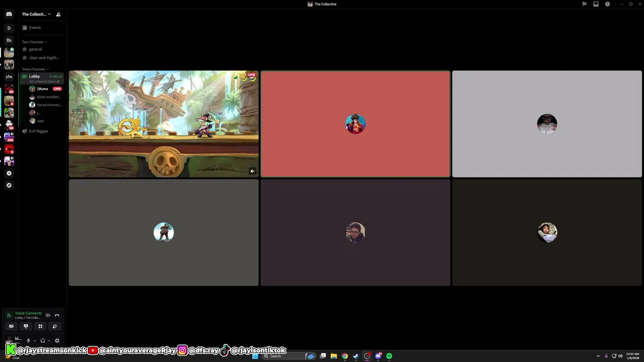The width and height of the screenshot is (644, 362).
Task: Open SKuma's live stream tile
Action: click(164, 124)
